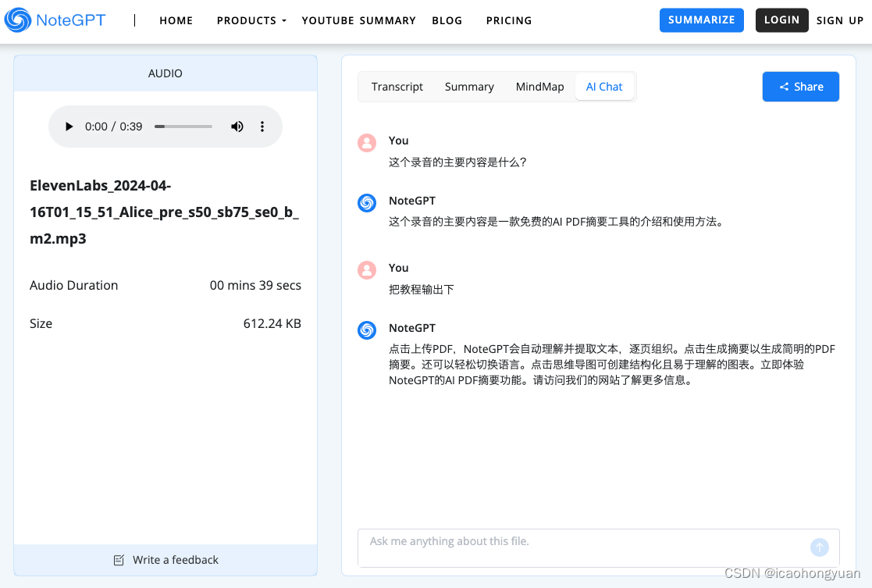
Task: Click the LOGIN button
Action: [781, 20]
